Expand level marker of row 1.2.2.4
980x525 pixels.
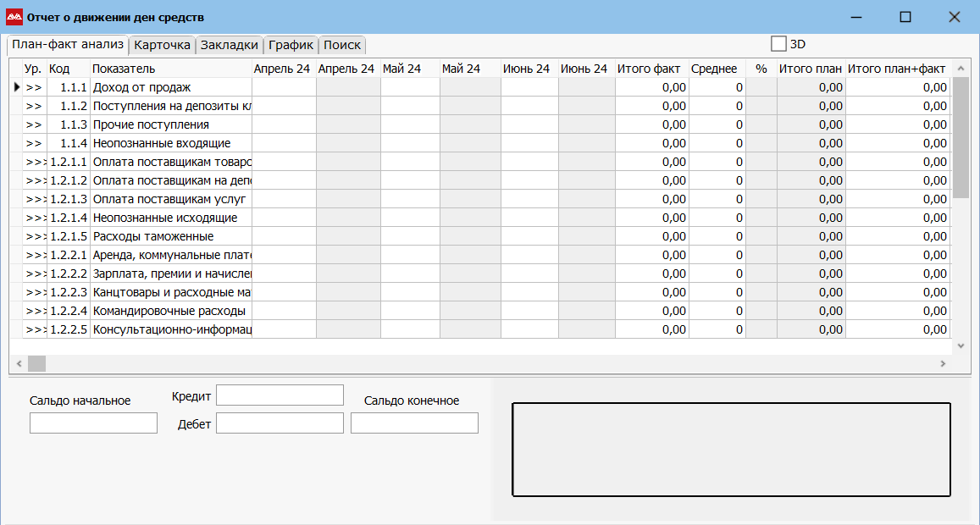point(34,311)
